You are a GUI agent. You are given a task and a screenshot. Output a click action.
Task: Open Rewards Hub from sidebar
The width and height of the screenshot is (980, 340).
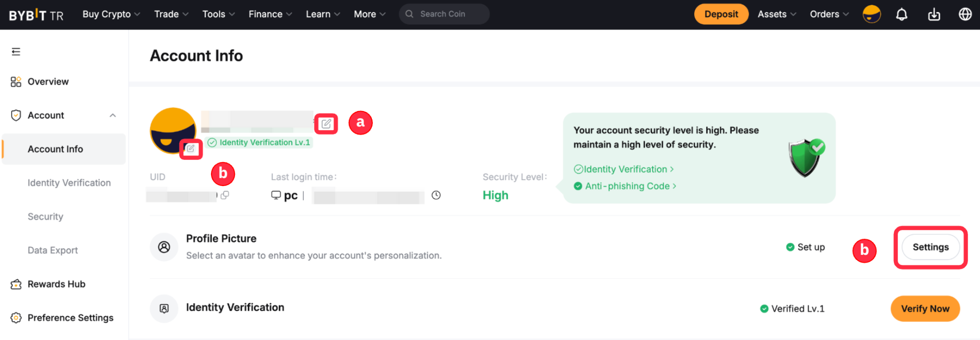tap(56, 284)
